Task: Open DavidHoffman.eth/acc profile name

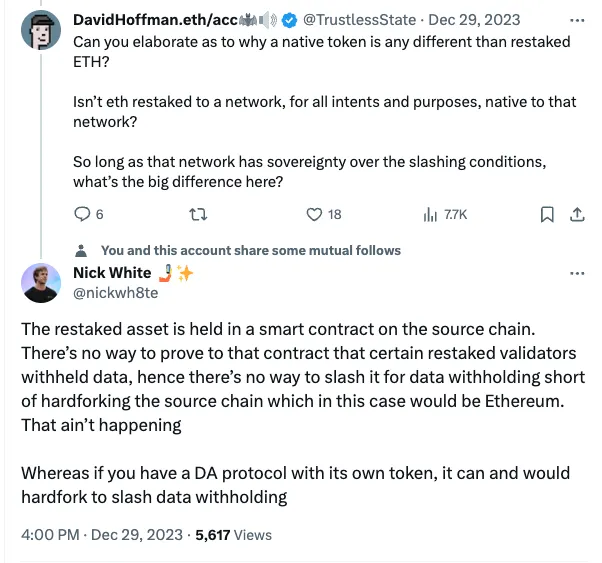Action: pos(155,20)
